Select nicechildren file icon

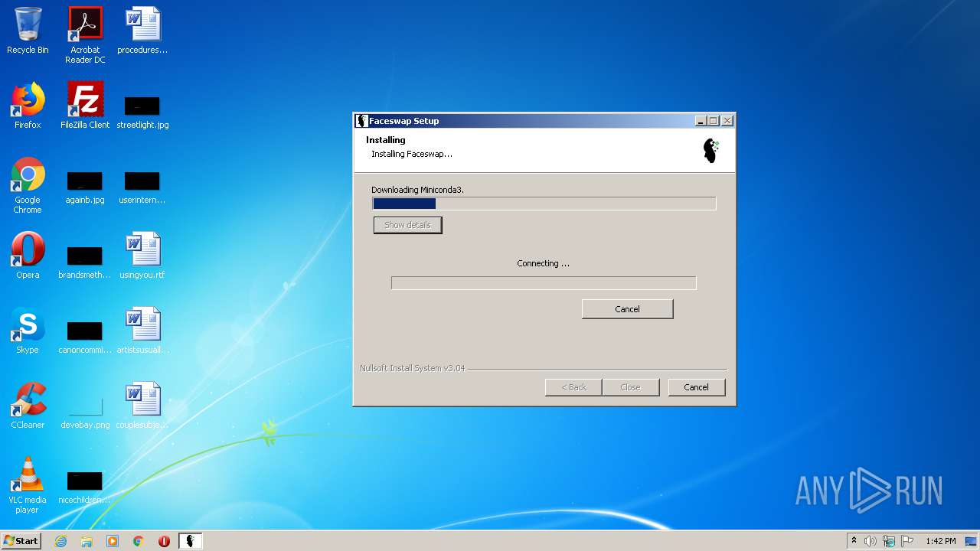(x=85, y=487)
